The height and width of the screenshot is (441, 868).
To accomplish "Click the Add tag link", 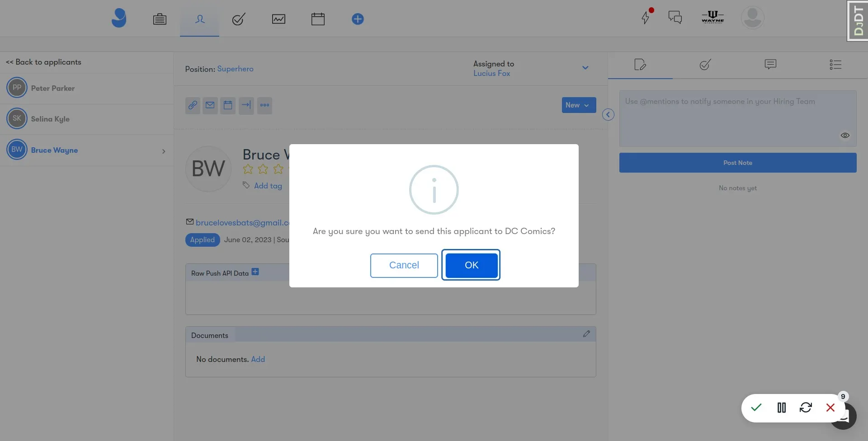I will pyautogui.click(x=268, y=186).
